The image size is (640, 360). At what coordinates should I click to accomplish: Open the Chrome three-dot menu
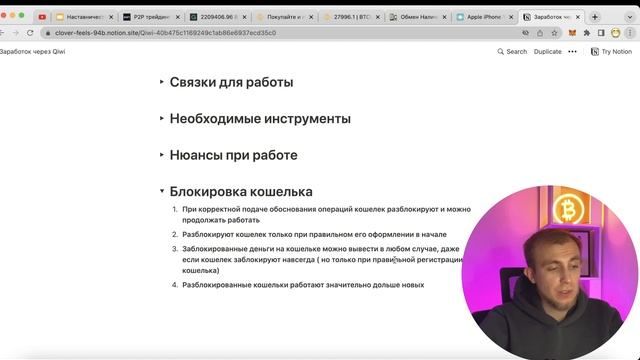click(x=630, y=33)
